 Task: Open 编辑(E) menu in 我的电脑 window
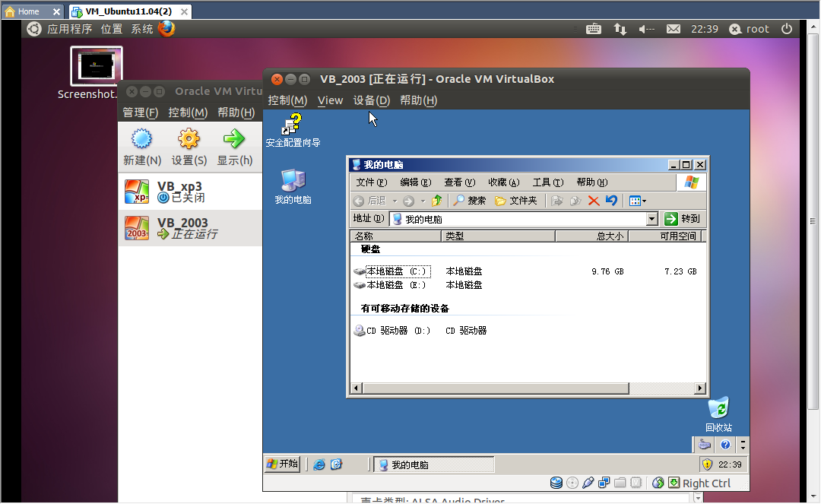pyautogui.click(x=415, y=182)
